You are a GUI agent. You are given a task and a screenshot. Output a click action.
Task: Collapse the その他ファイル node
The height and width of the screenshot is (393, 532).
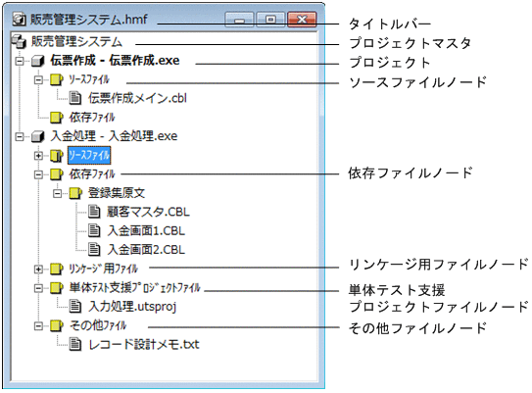pyautogui.click(x=38, y=326)
